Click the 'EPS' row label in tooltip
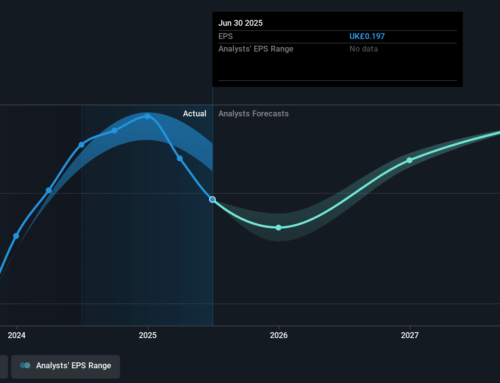 pyautogui.click(x=225, y=36)
